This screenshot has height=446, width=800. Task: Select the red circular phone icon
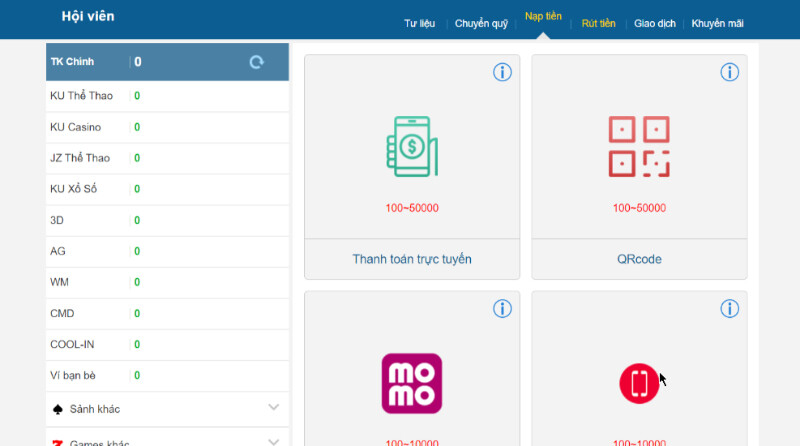click(639, 383)
